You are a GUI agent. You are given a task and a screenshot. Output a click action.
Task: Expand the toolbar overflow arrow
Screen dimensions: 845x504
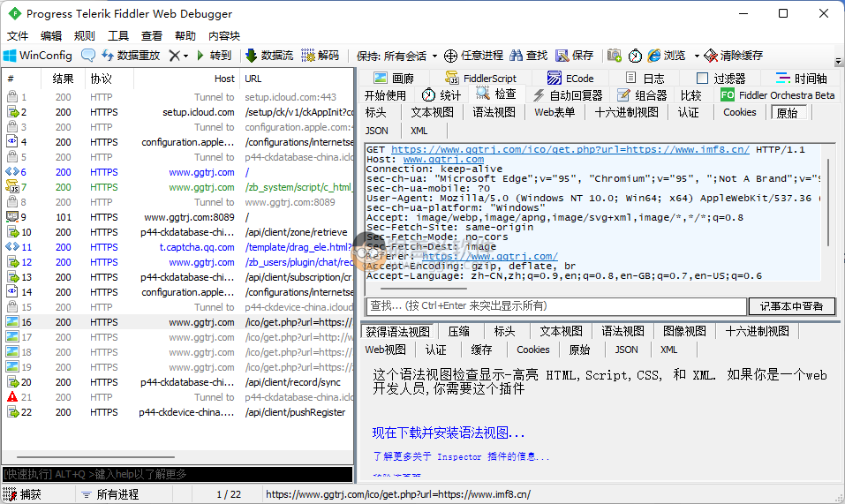pos(838,62)
